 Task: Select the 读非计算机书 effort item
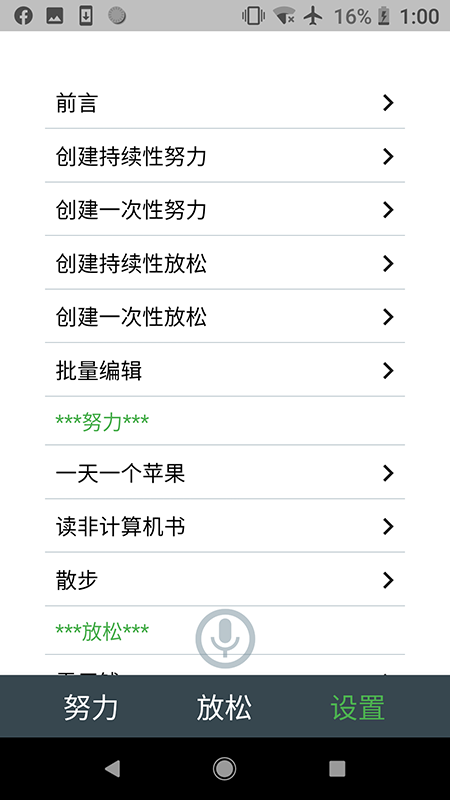(225, 526)
